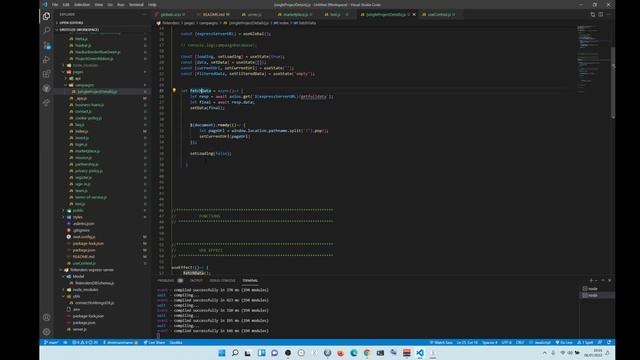Switch to the Debug Console panel tab

(222, 280)
